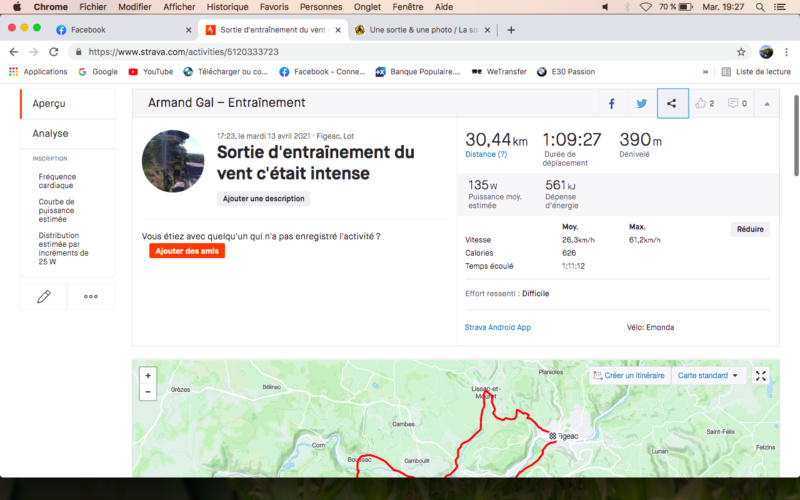
Task: Open YouTube bookmark
Action: 151,72
